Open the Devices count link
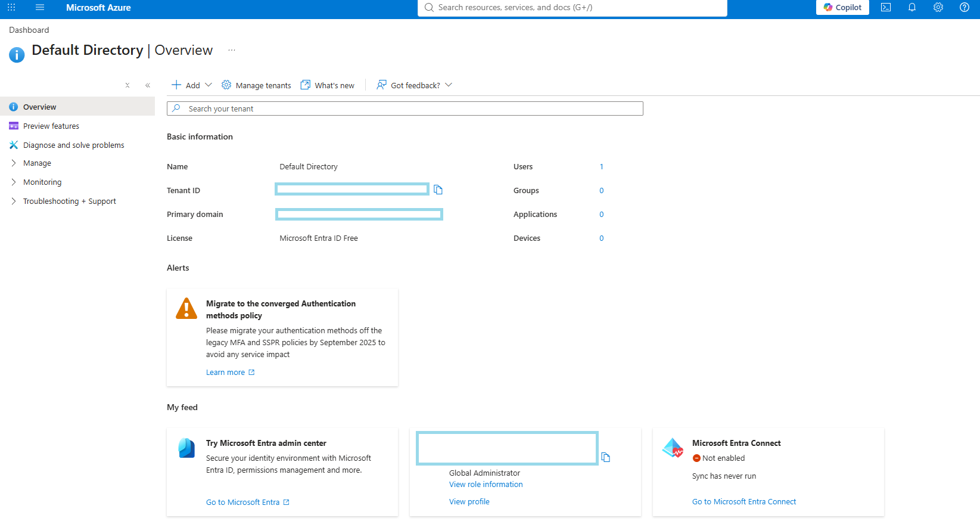This screenshot has width=980, height=521. tap(602, 238)
